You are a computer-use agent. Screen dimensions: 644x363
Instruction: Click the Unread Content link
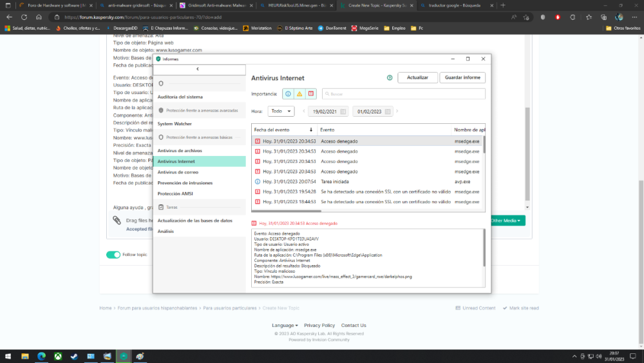coord(476,308)
